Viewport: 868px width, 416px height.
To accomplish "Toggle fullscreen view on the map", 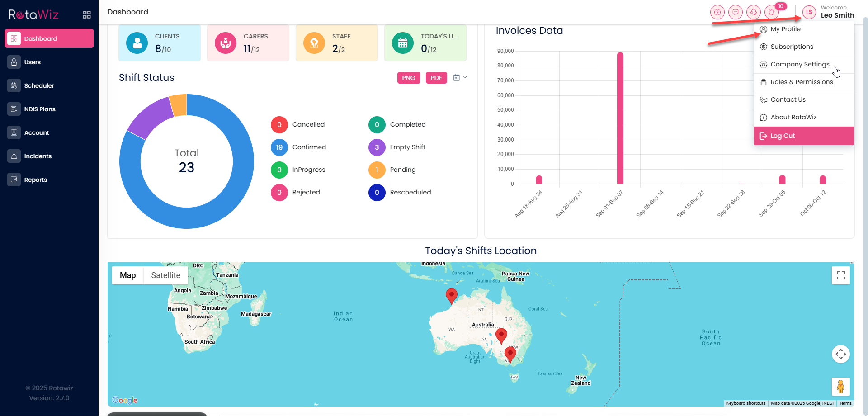I will click(840, 275).
